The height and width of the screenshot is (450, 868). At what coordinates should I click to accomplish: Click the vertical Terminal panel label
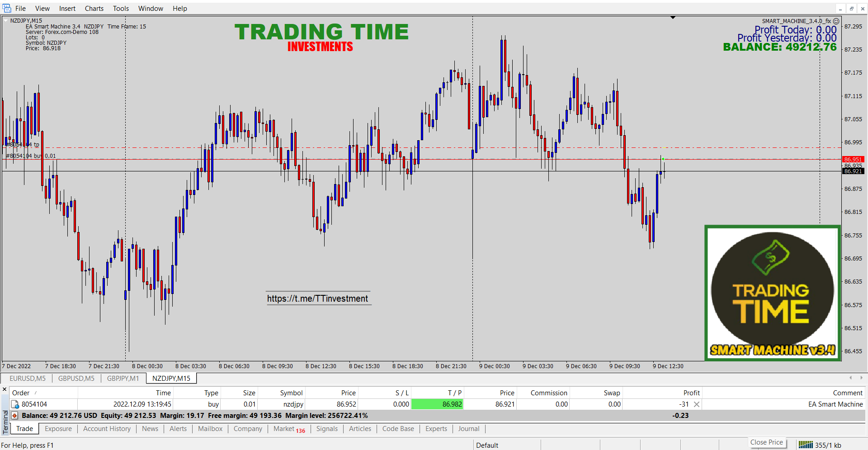pyautogui.click(x=5, y=422)
